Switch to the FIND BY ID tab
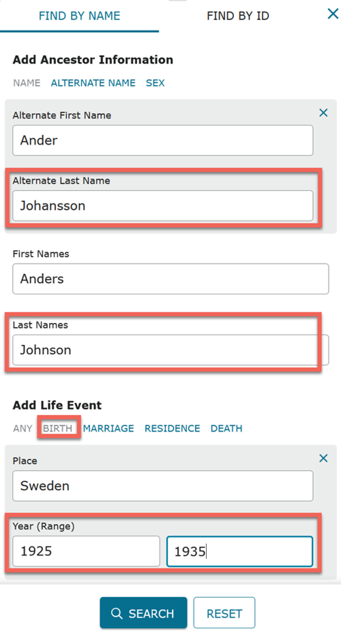The height and width of the screenshot is (644, 341). [238, 15]
